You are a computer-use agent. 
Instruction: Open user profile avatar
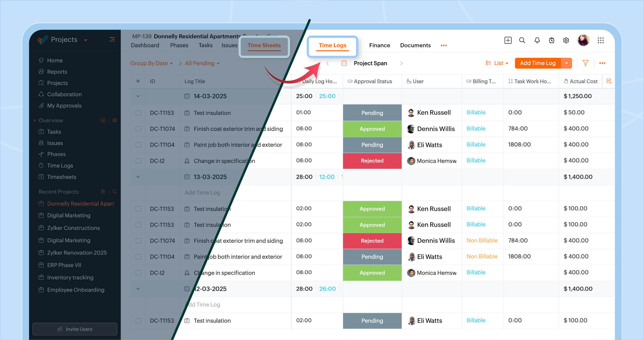pos(583,40)
